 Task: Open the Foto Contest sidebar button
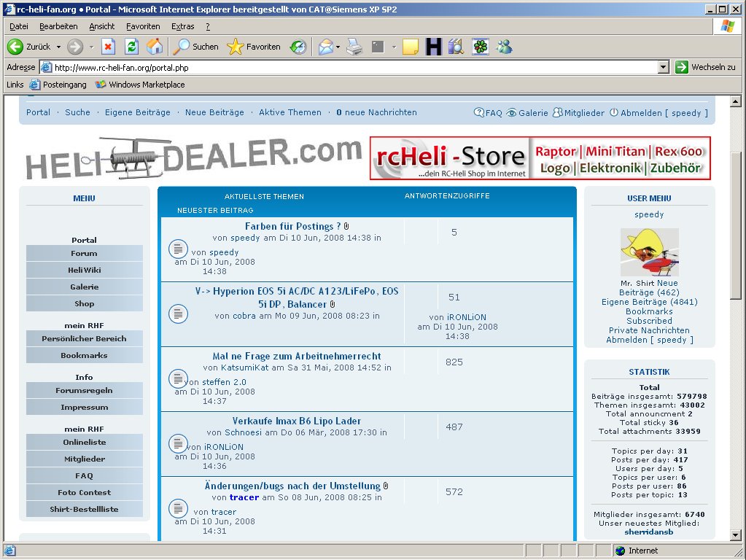click(84, 493)
